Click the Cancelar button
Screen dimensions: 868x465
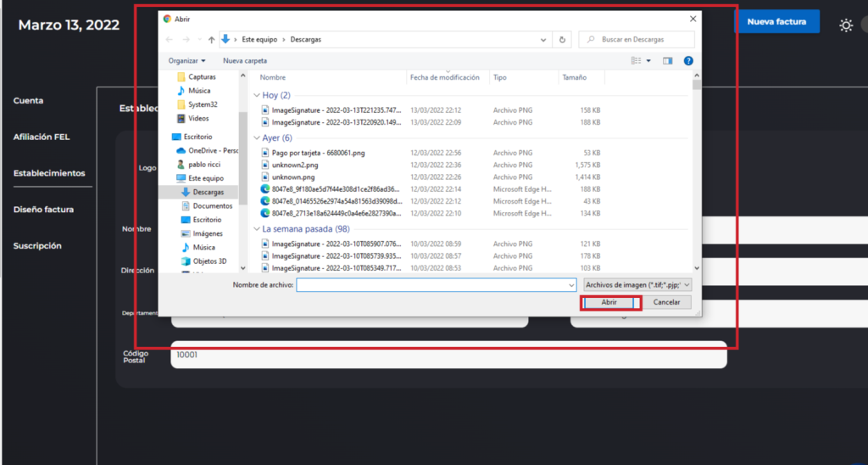click(666, 302)
